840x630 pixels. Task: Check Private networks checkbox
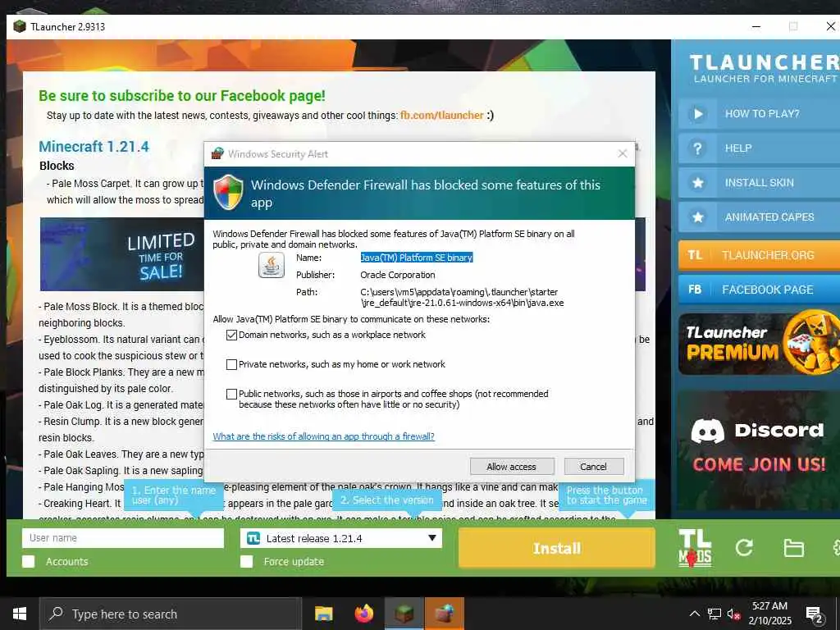(x=231, y=365)
